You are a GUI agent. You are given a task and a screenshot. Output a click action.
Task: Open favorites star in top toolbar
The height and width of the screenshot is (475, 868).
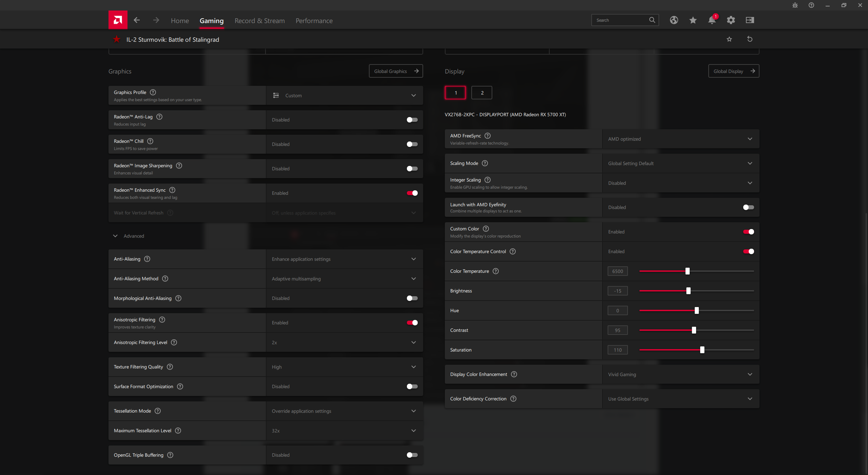click(693, 20)
